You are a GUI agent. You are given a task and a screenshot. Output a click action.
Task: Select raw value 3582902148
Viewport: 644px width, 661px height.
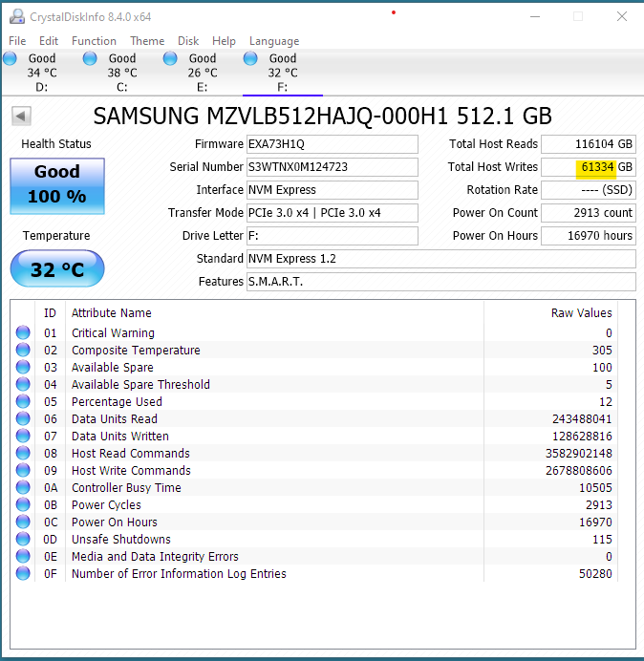point(579,454)
